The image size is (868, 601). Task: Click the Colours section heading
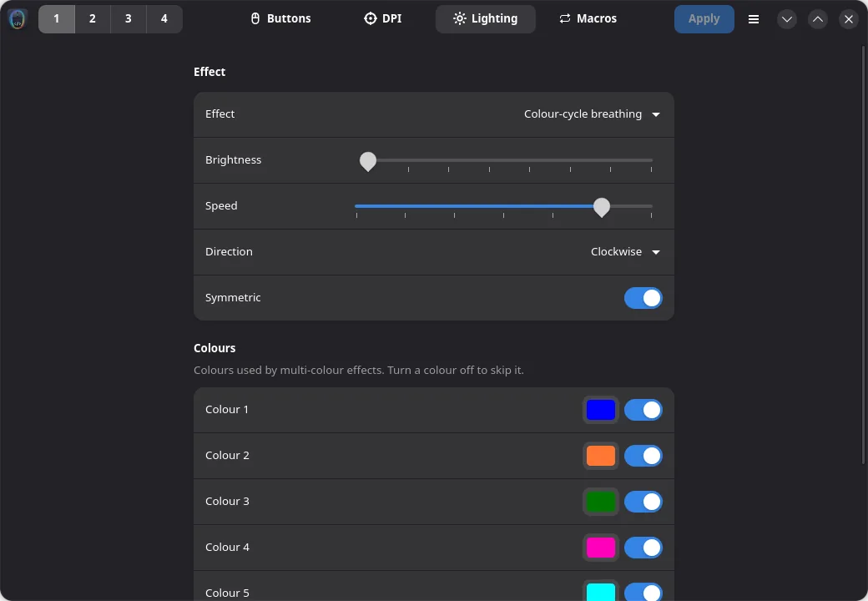(x=214, y=348)
